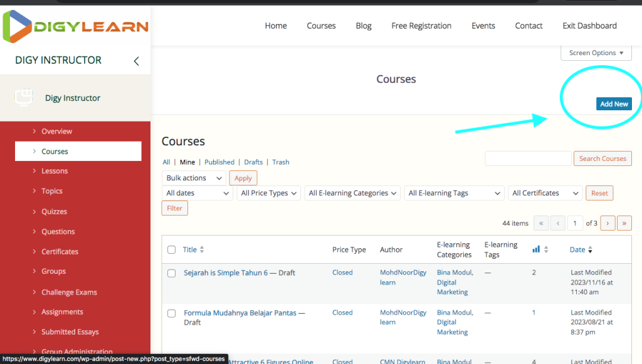The width and height of the screenshot is (642, 364).
Task: Click the Search Courses input field
Action: click(528, 159)
